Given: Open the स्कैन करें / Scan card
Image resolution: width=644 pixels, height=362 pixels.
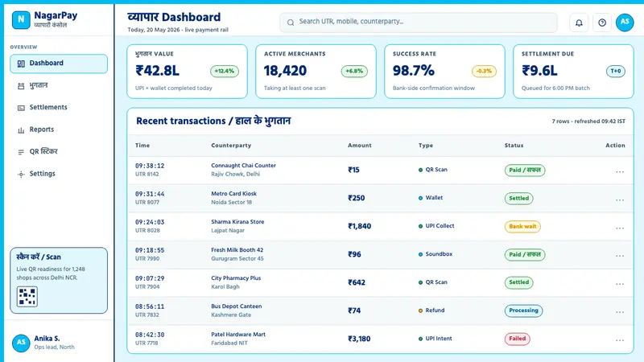Looking at the screenshot, I should (59, 280).
